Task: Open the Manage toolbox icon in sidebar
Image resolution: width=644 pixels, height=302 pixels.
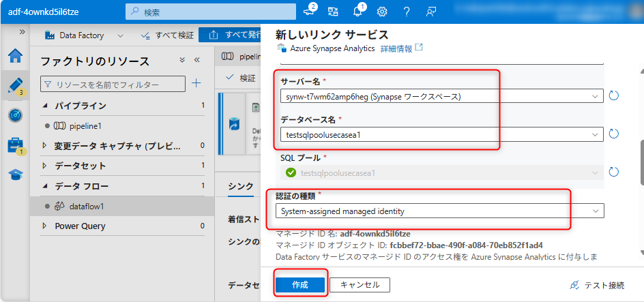Action: click(16, 146)
